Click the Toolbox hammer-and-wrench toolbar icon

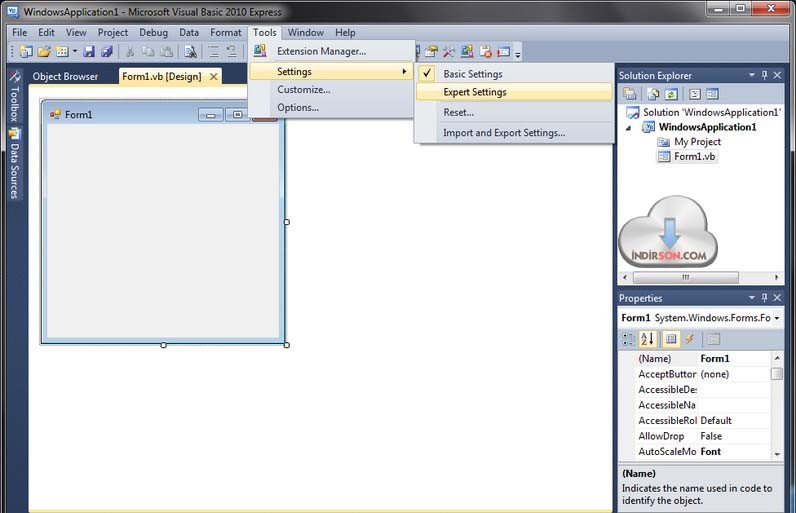[x=449, y=51]
